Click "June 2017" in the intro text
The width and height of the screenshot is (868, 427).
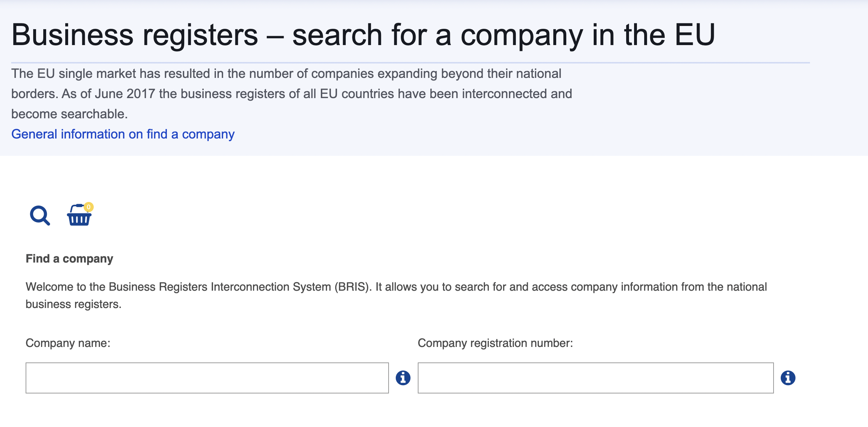point(125,94)
